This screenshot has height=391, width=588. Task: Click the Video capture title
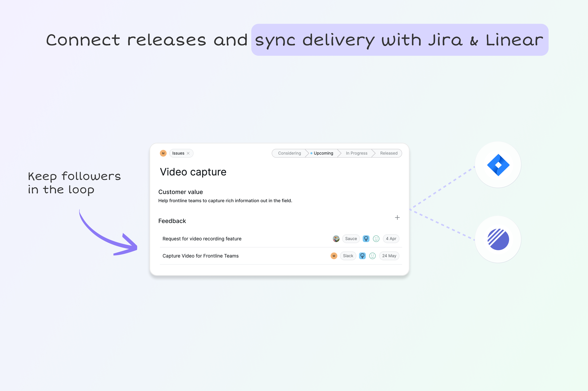tap(193, 172)
